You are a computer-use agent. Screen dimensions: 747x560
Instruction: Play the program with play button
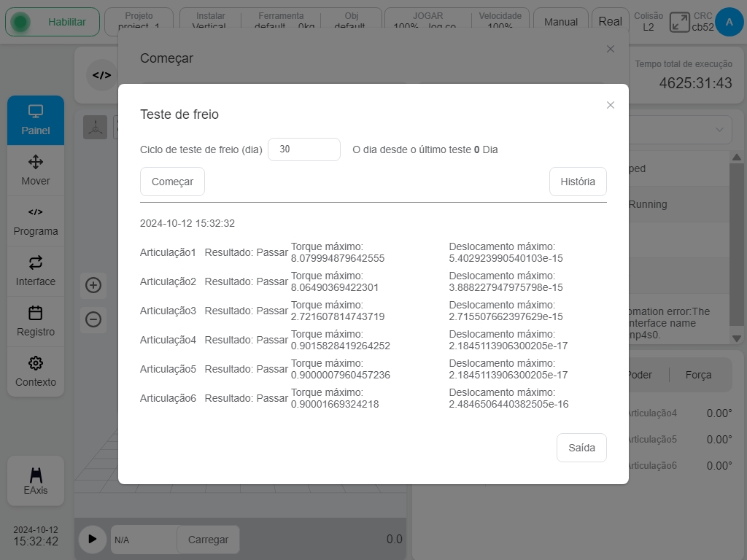tap(93, 539)
